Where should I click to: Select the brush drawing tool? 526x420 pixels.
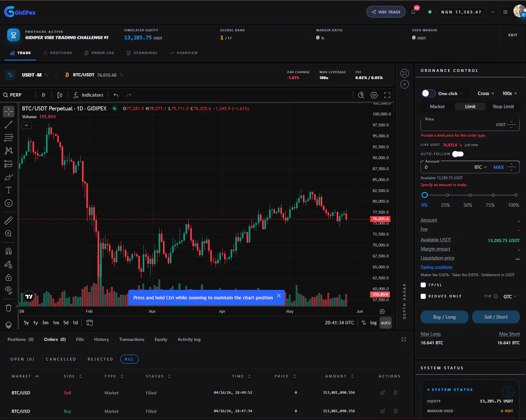pyautogui.click(x=8, y=177)
